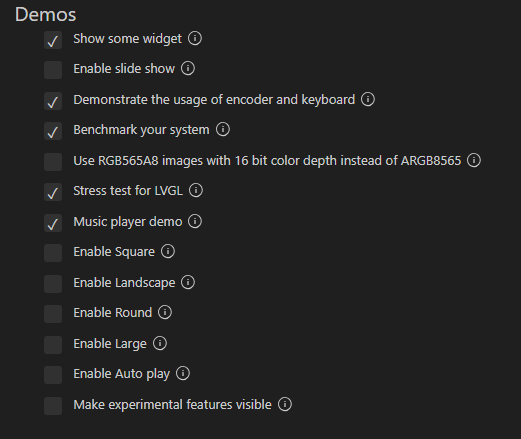Viewport: 521px width, 439px height.
Task: View info for encoder and keyboard demo
Action: point(368,99)
